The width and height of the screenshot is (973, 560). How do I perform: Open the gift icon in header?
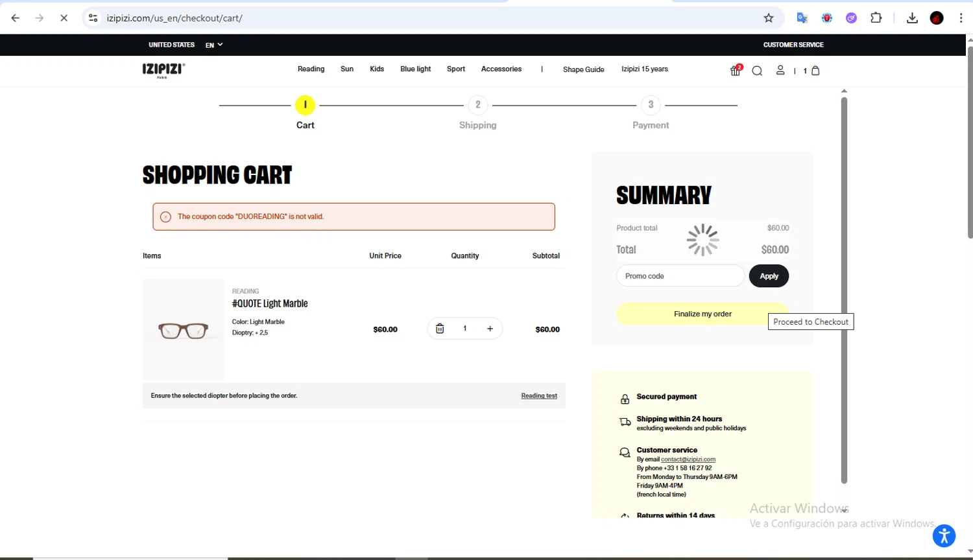[736, 70]
